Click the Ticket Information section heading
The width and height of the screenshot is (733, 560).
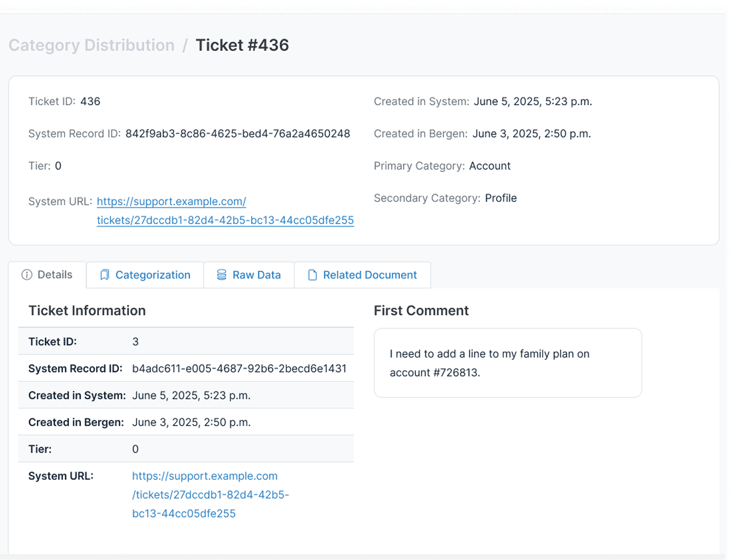point(87,311)
